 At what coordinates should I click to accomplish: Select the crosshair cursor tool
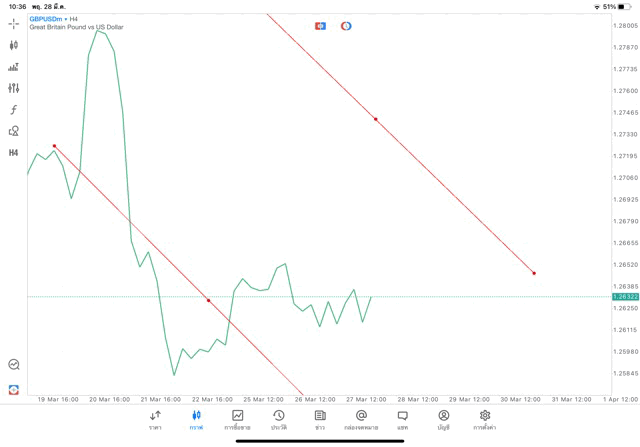pyautogui.click(x=13, y=24)
